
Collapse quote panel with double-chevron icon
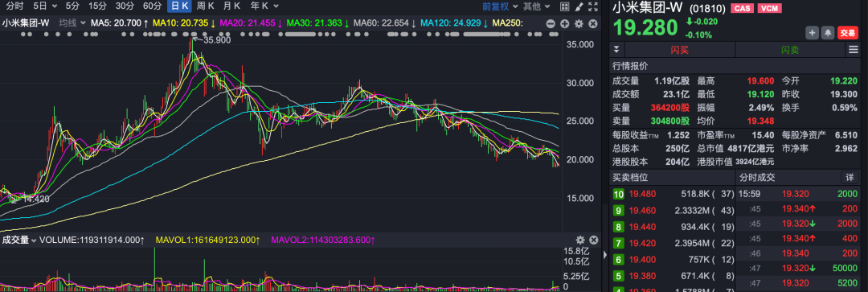[x=616, y=50]
